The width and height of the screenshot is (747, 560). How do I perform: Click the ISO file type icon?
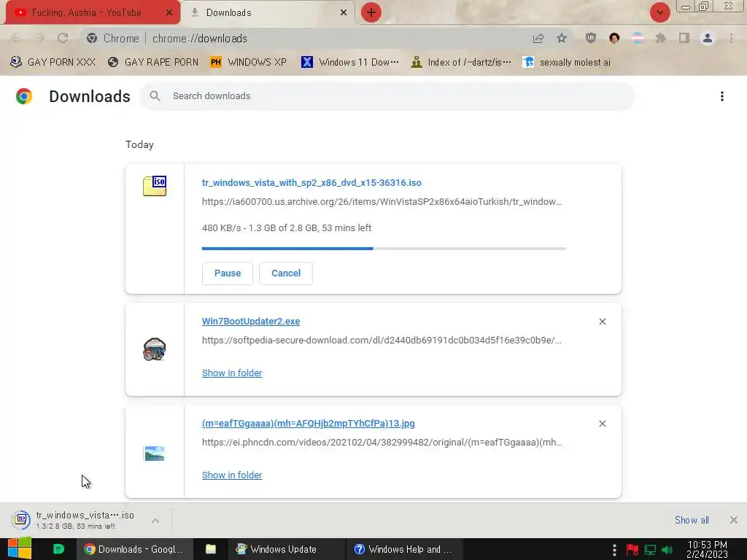pos(155,186)
